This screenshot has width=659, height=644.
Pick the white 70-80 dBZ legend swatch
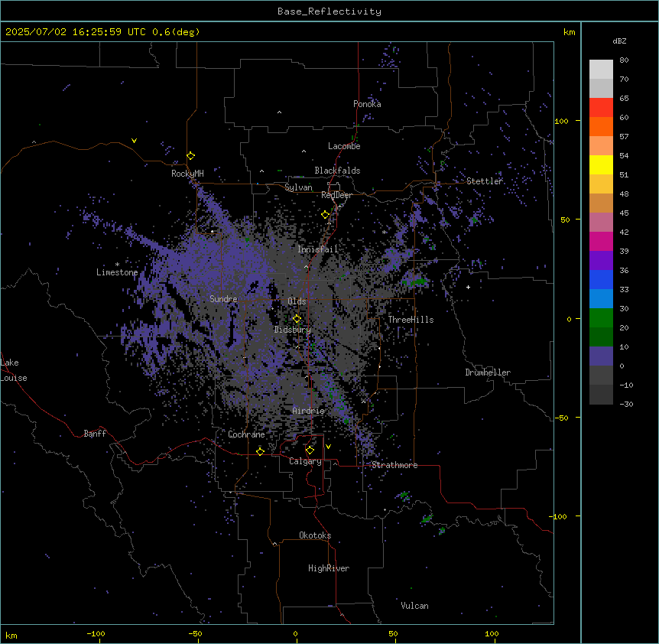tap(601, 70)
